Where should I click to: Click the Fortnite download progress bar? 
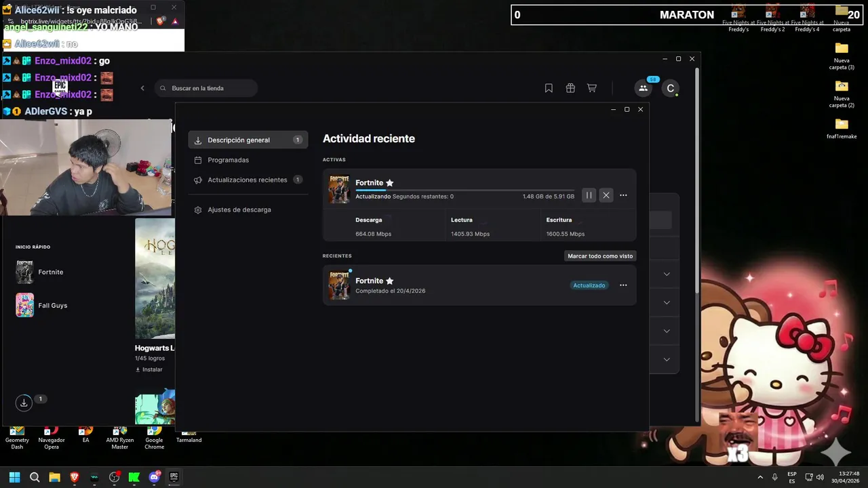click(465, 190)
